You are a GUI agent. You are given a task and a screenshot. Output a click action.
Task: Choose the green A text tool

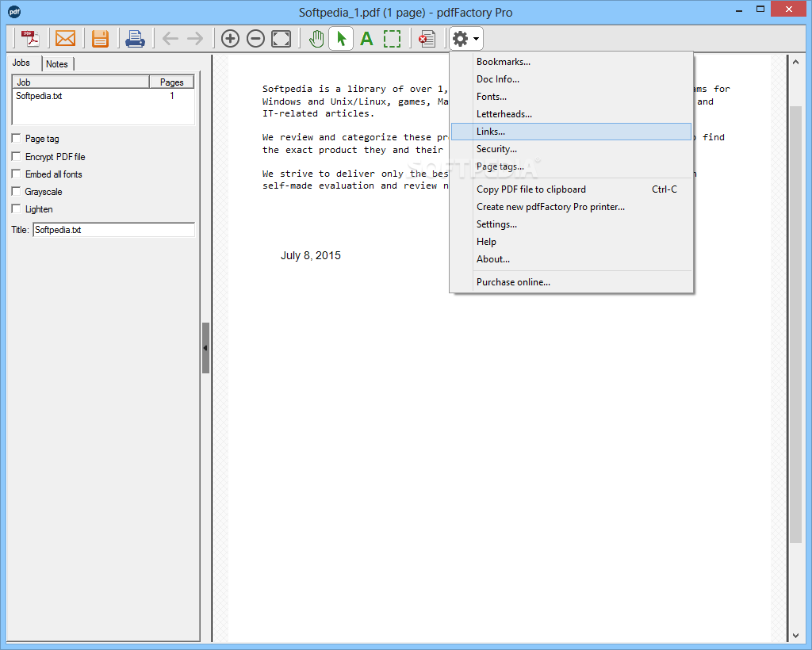click(366, 38)
